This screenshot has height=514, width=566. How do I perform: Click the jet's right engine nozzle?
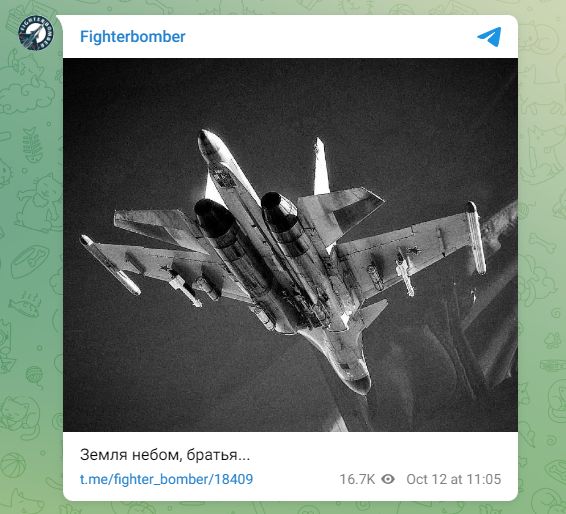pos(277,208)
